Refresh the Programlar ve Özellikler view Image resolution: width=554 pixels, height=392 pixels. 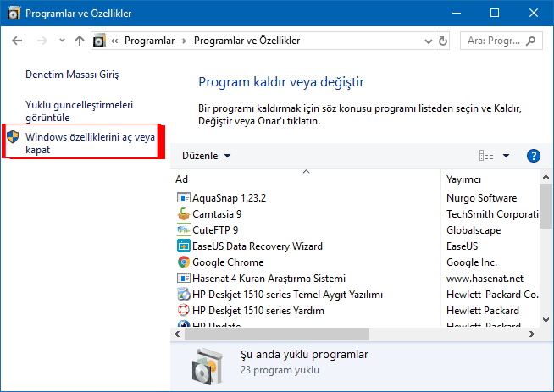point(443,41)
